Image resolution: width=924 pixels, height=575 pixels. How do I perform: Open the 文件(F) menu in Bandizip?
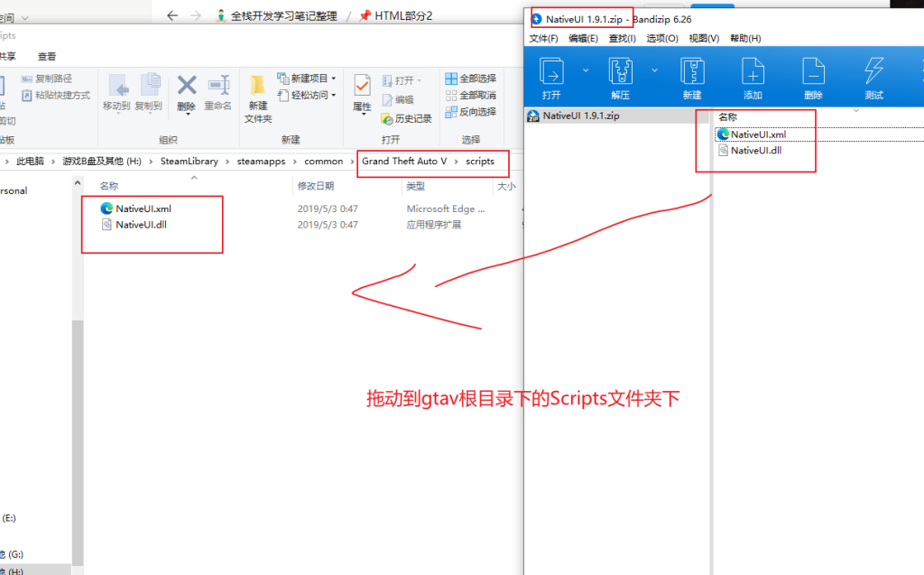(543, 38)
